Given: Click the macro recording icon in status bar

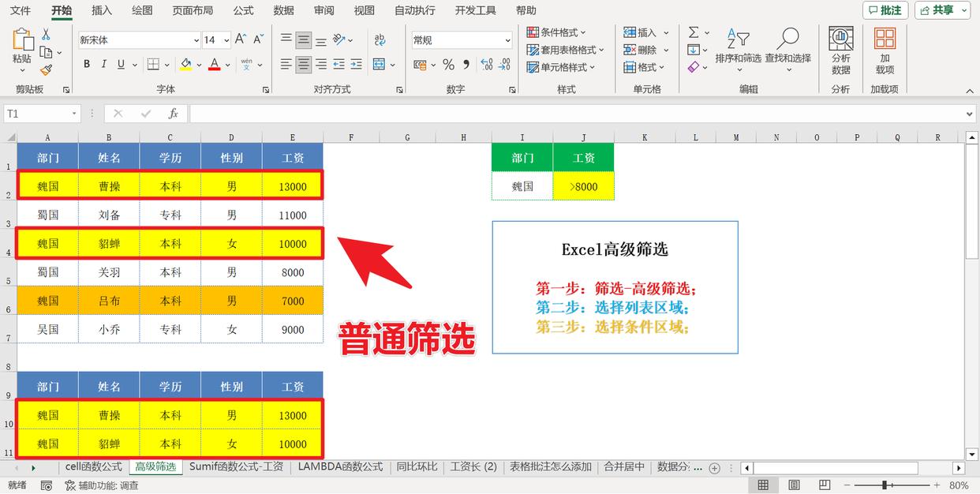Looking at the screenshot, I should tap(47, 486).
